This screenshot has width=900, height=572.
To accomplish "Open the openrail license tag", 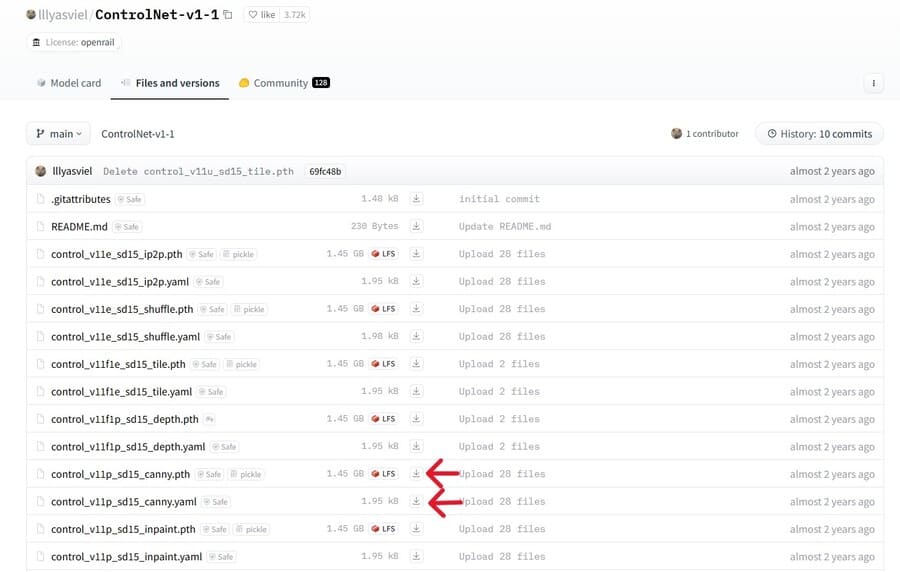I will [x=73, y=42].
